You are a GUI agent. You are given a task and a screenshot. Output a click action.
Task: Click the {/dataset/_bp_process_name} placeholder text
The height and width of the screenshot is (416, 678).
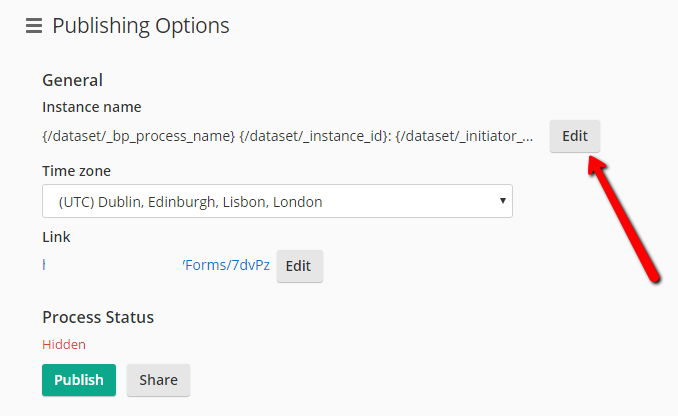(138, 136)
